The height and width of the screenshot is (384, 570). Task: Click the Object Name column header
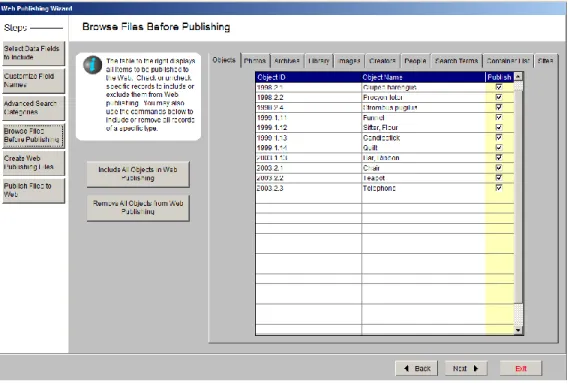click(424, 77)
